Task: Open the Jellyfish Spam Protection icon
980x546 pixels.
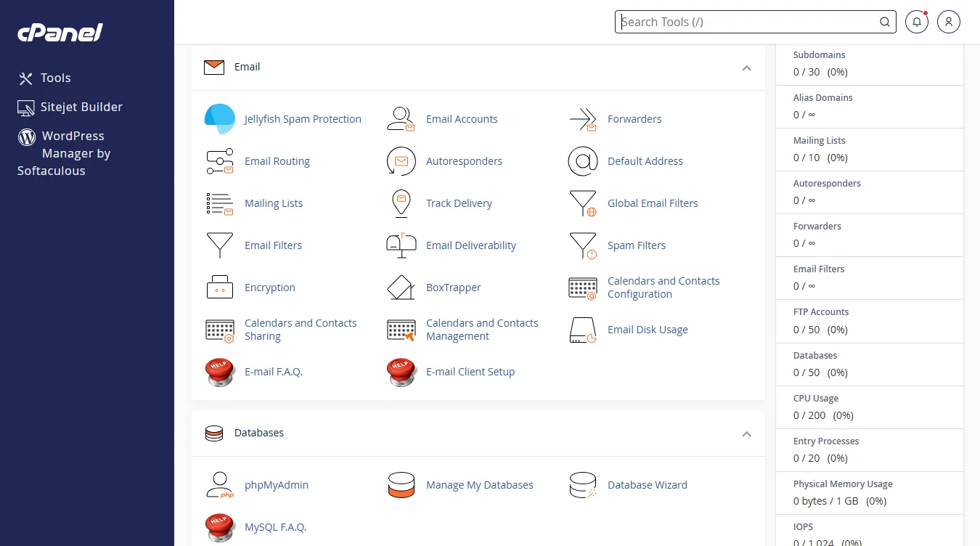Action: click(x=220, y=119)
